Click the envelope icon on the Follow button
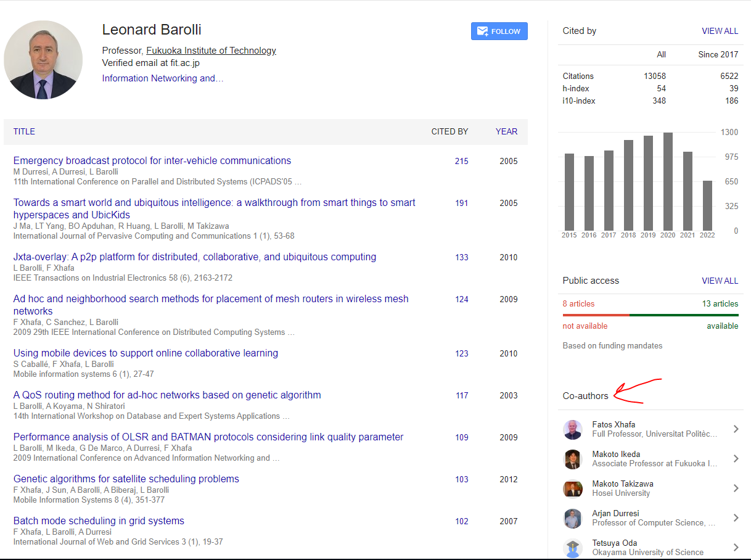Screen dimensions: 751x560 (x=482, y=31)
